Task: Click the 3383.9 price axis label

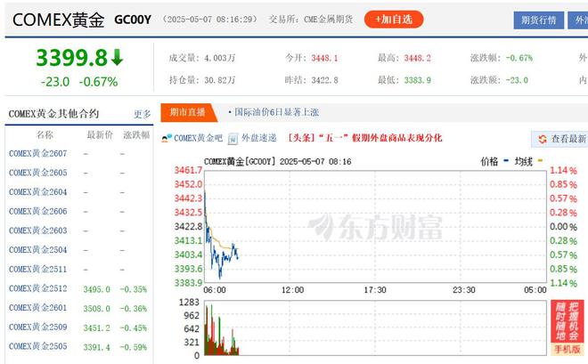Action: pos(188,283)
